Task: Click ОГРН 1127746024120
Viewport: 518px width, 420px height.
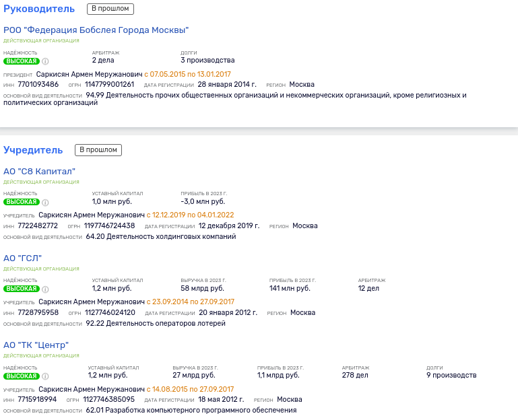Action: click(x=110, y=313)
